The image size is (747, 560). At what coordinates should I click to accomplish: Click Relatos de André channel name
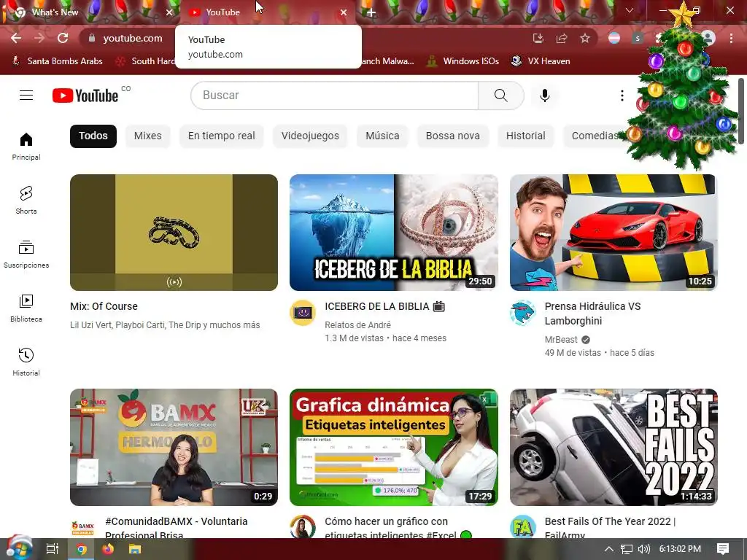click(x=357, y=324)
